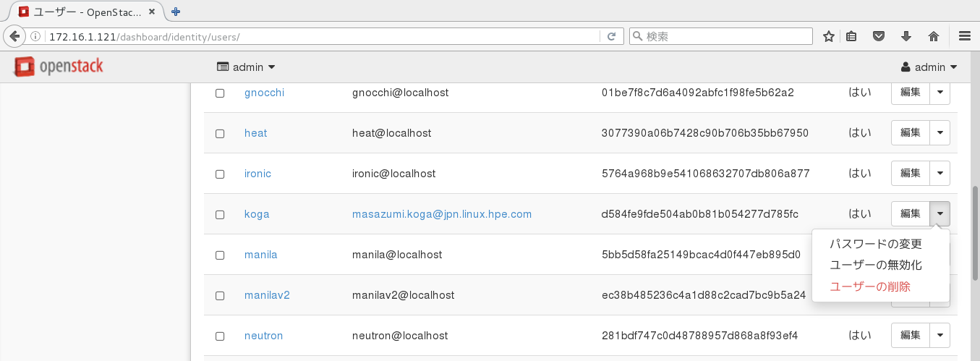This screenshot has height=361, width=980.
Task: Go to browser home page icon
Action: click(933, 36)
